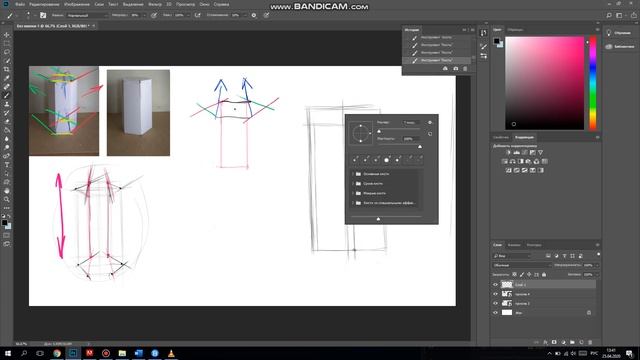Open the Библиотеки panel
Screen dimensions: 640x360
pos(620,47)
